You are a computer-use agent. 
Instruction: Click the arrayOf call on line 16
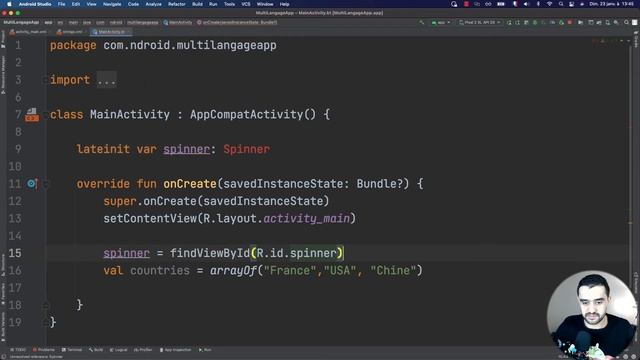pos(233,271)
